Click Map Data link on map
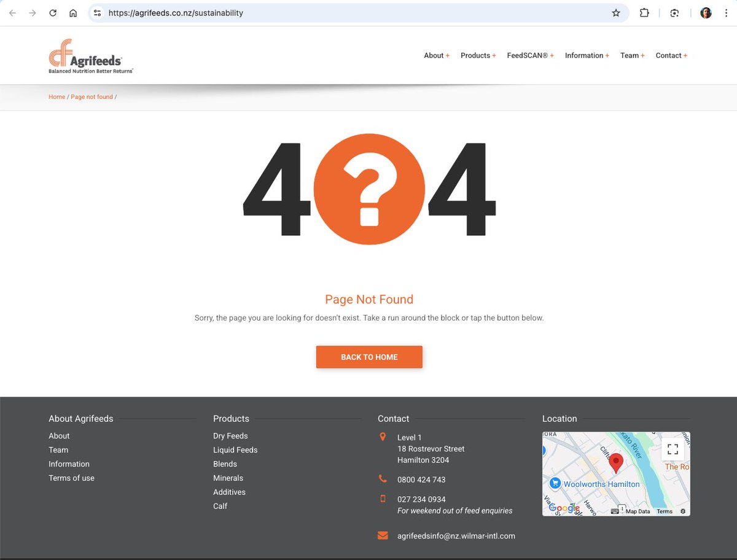This screenshot has width=737, height=560. (638, 511)
